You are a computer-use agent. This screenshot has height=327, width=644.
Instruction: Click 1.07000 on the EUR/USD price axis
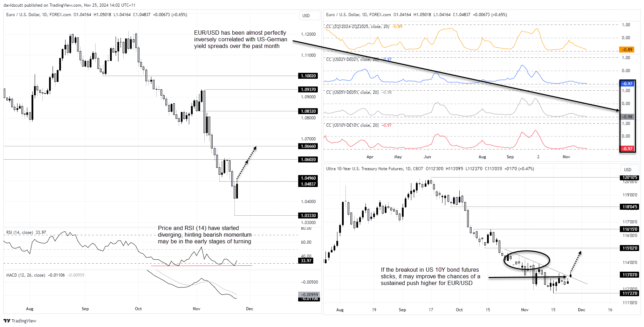pyautogui.click(x=308, y=139)
